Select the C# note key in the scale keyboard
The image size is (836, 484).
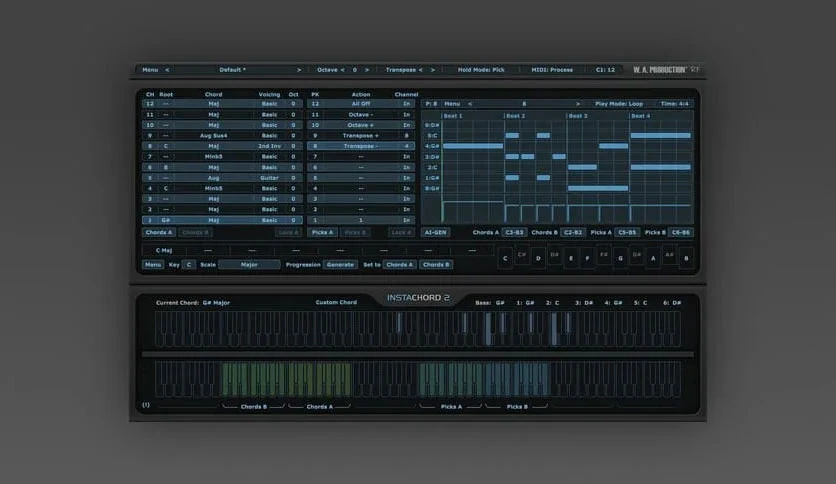[x=522, y=255]
